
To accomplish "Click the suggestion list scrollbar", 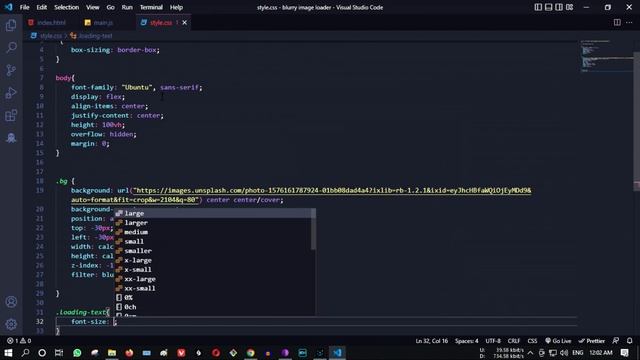I will click(x=313, y=229).
